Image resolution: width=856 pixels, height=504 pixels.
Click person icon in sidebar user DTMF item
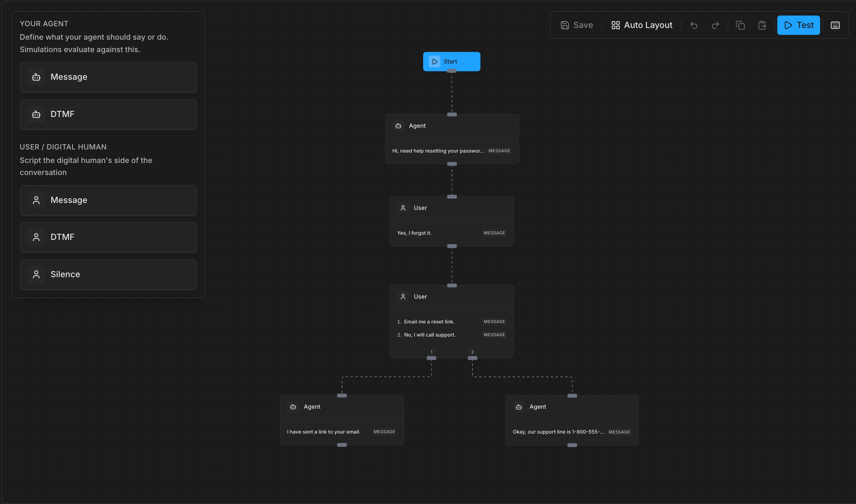pyautogui.click(x=36, y=237)
